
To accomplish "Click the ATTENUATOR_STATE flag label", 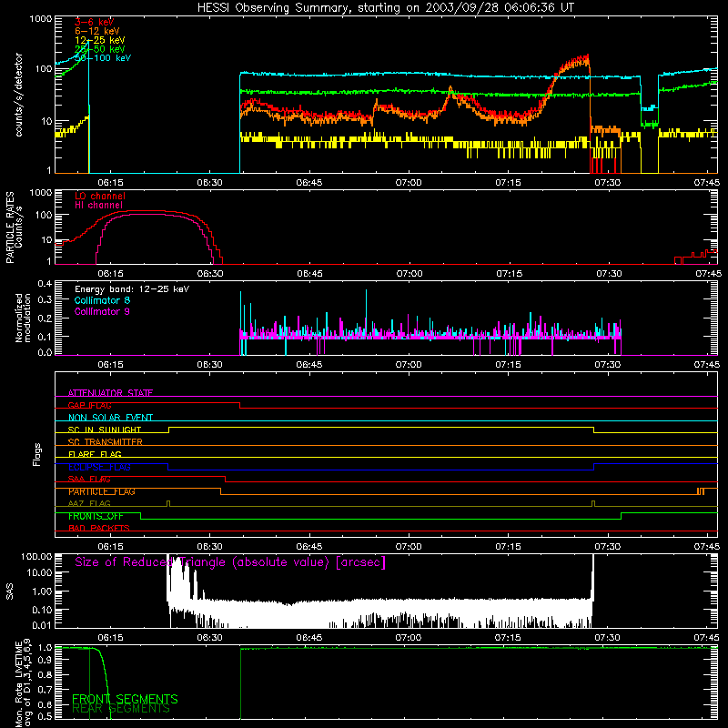I will click(110, 393).
